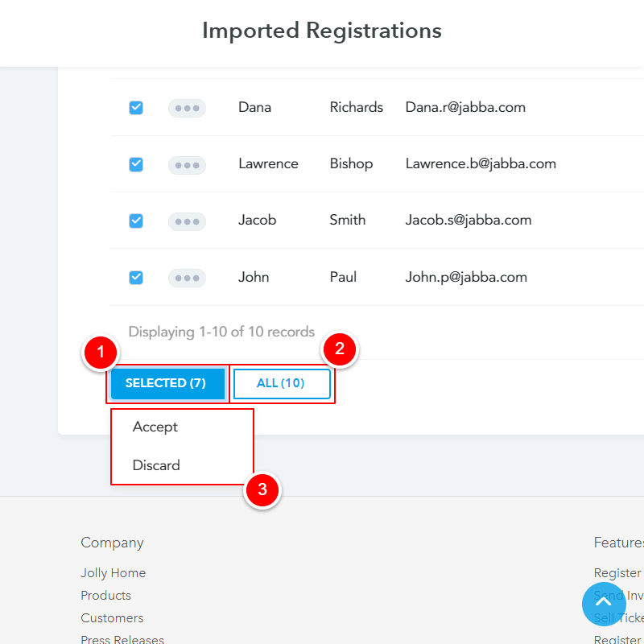Open the ALL (10) actions dropdown

pyautogui.click(x=283, y=383)
